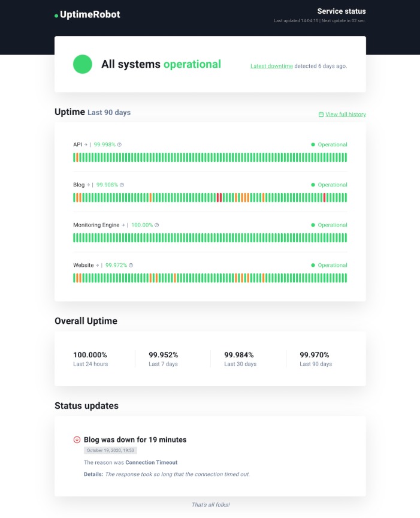Click the question-mark icon beside Blog's 99.908%
The height and width of the screenshot is (518, 420).
pos(122,185)
